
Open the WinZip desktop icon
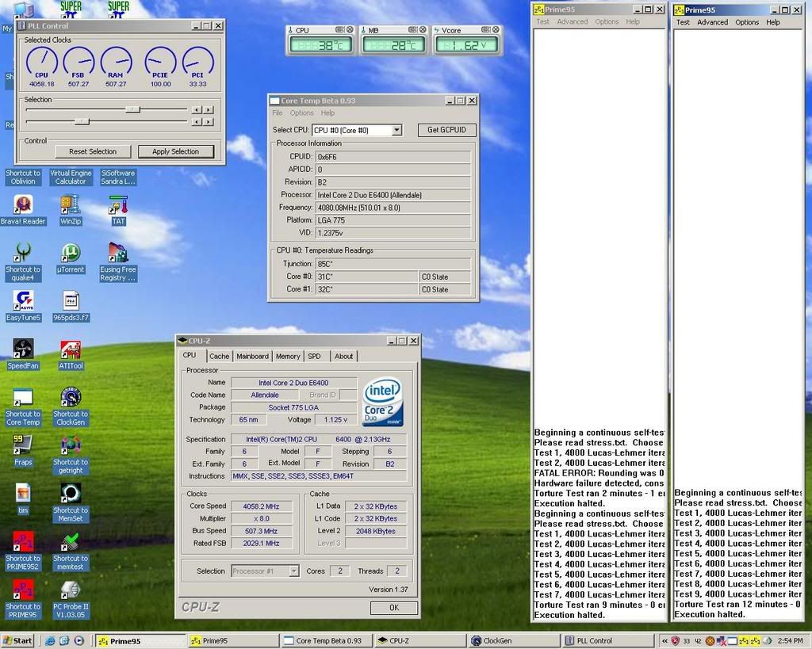click(x=71, y=205)
